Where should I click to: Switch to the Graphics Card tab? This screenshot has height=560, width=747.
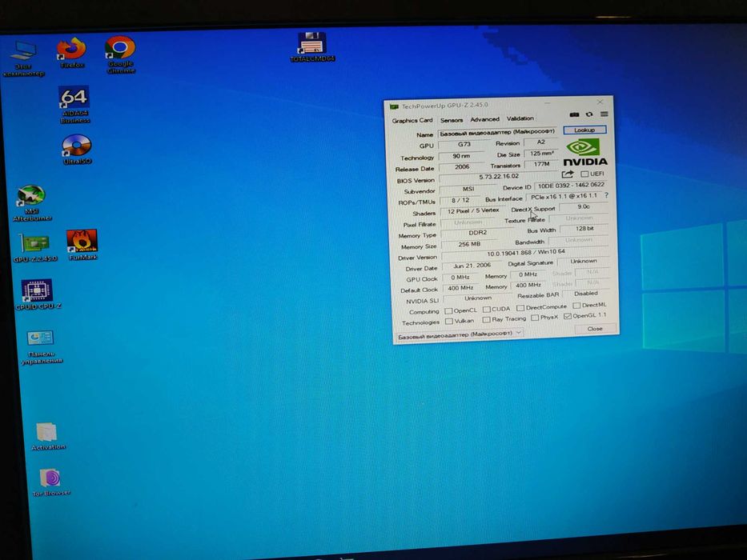(412, 121)
